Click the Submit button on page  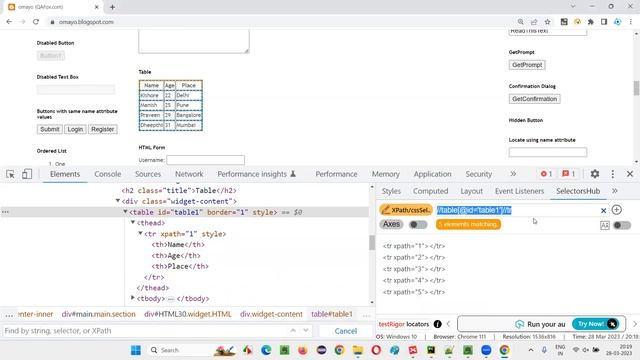tap(50, 129)
